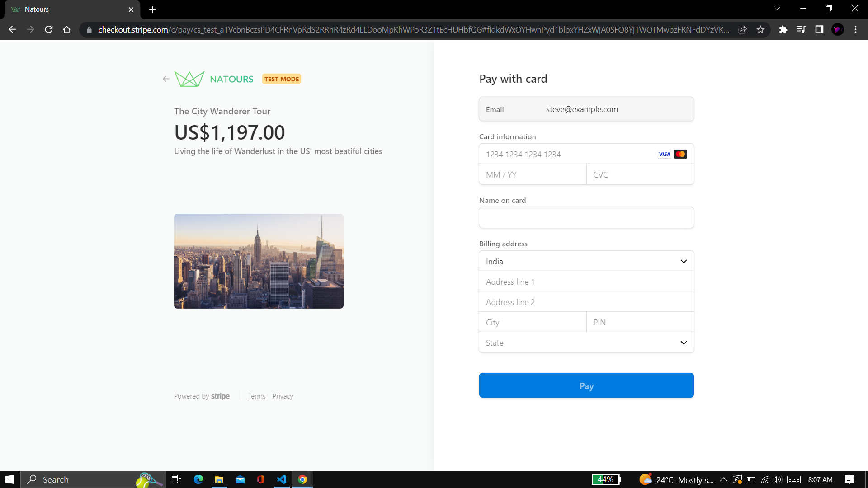Bookmark the page with the star icon
The height and width of the screenshot is (488, 868).
coord(761,29)
